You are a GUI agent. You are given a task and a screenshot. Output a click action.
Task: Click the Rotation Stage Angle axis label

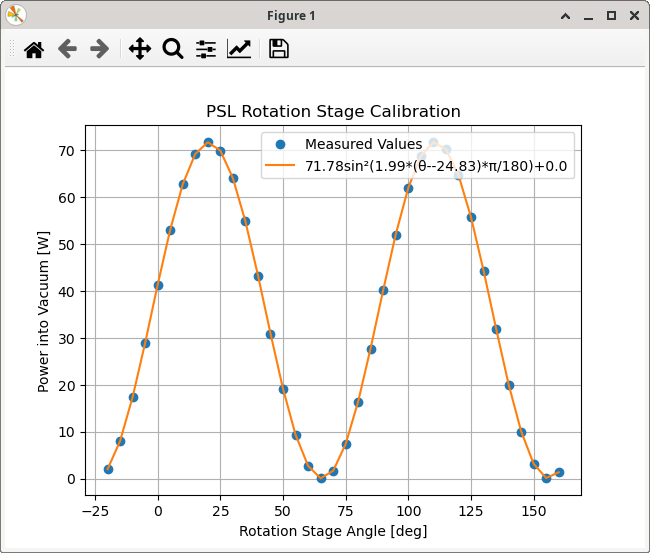[333, 530]
